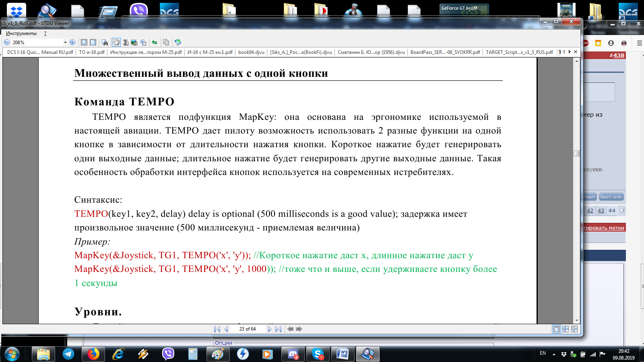Click the document vertical scrollbar thumb

point(576,153)
